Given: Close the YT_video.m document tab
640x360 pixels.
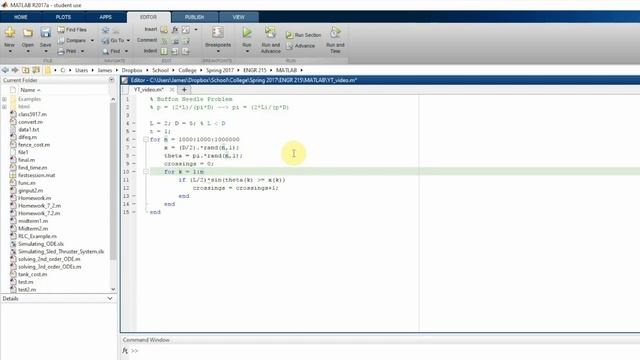Looking at the screenshot, I should 172,89.
